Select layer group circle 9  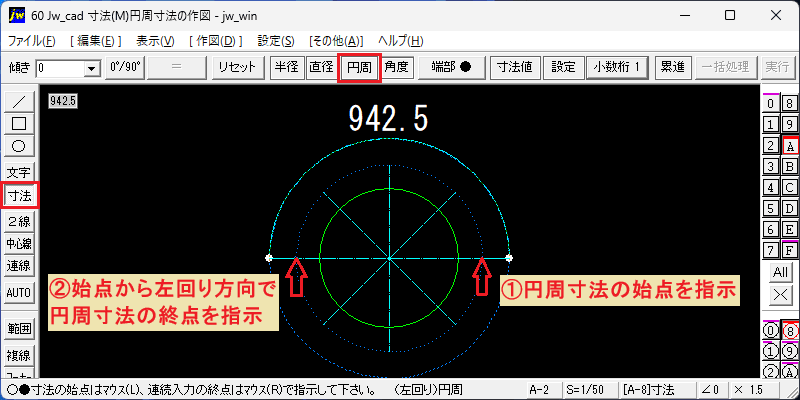[x=790, y=351]
